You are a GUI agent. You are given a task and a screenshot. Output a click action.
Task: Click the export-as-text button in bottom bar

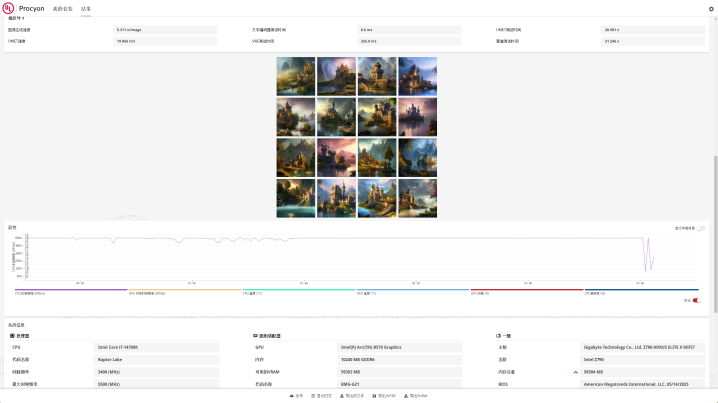click(x=352, y=396)
